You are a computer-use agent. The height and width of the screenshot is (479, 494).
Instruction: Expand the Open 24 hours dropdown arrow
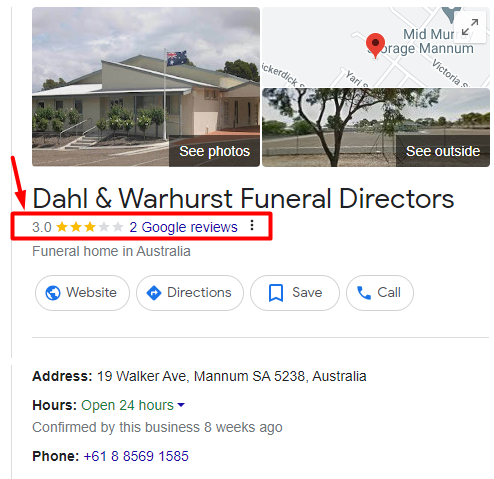pyautogui.click(x=181, y=405)
